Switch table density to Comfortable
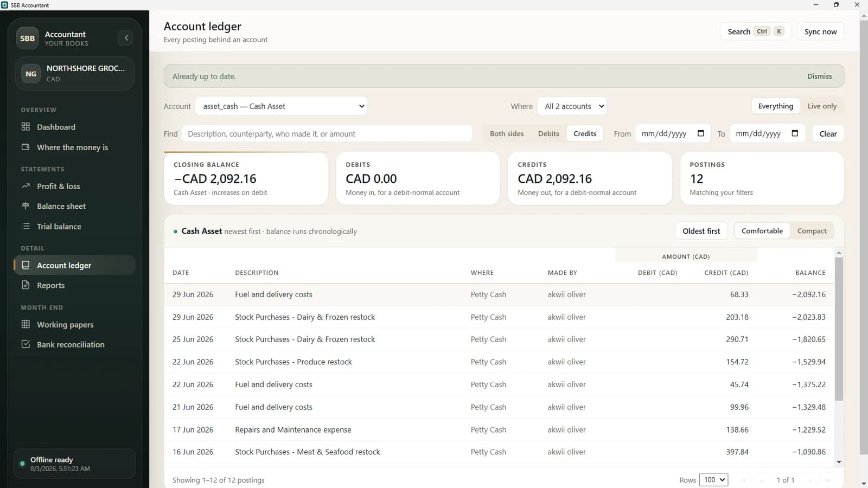Viewport: 868px width, 488px height. pyautogui.click(x=762, y=231)
